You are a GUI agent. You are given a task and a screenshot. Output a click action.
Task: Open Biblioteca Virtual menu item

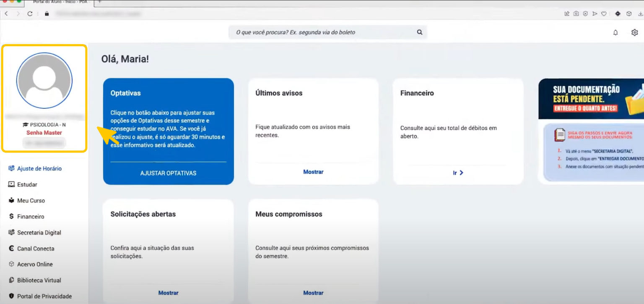[39, 280]
